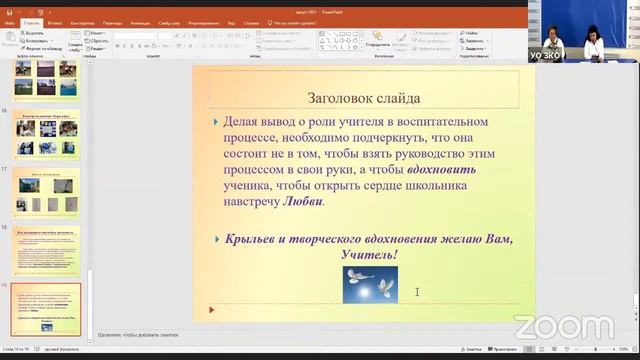This screenshot has height=360, width=640.
Task: Click the Экспресс-стили quick styles button
Action: tap(400, 41)
